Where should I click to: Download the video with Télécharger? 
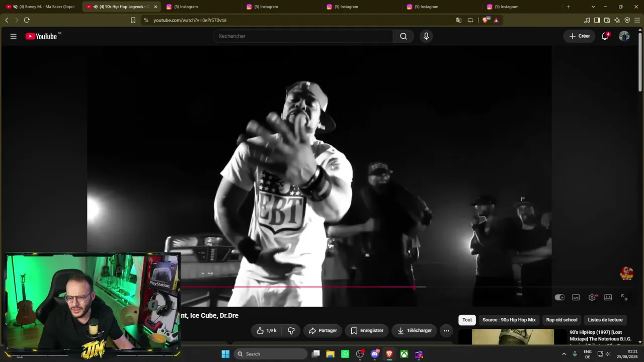click(x=415, y=331)
